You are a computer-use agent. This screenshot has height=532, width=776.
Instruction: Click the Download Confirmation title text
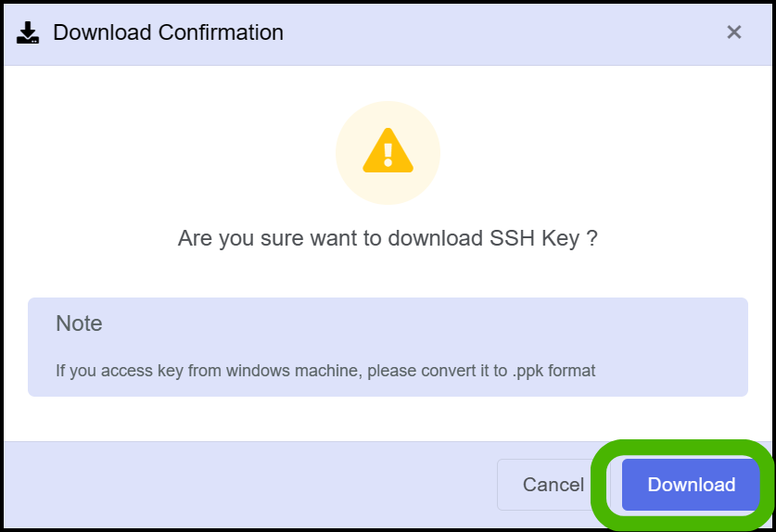click(168, 32)
